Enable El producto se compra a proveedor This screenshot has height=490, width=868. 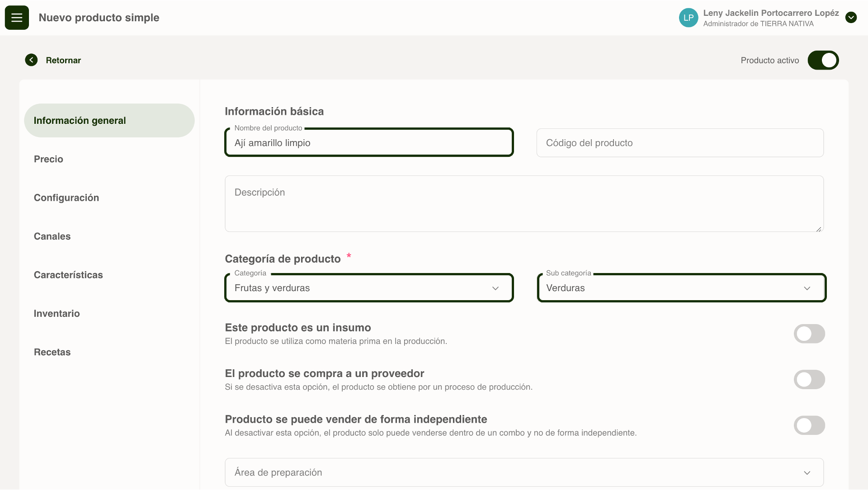(x=809, y=380)
